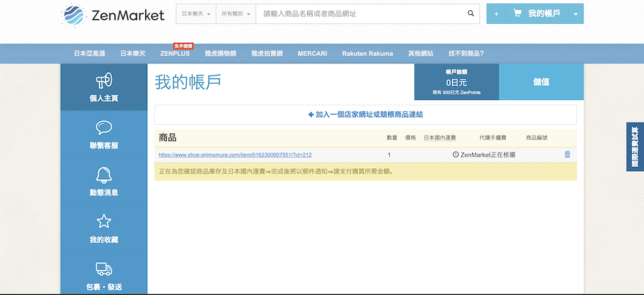Click the 我的帳戶 top button
Screen dimensions: 644x295
(537, 14)
